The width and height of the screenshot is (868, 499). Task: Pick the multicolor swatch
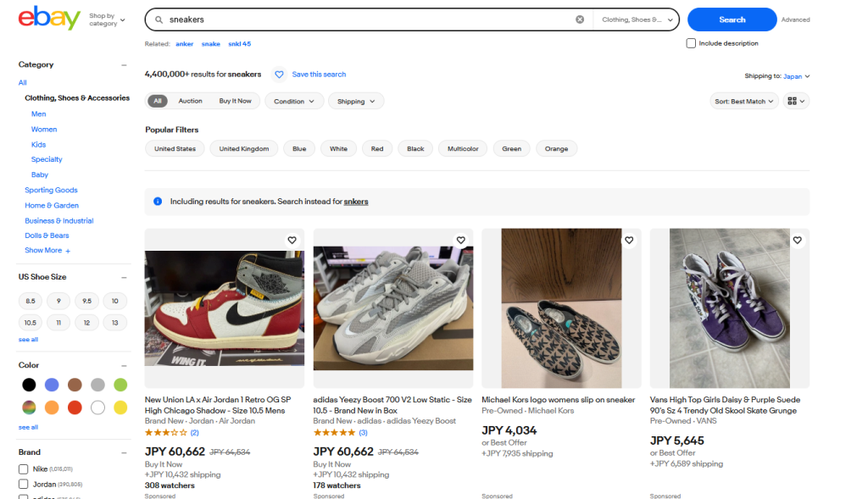click(29, 408)
